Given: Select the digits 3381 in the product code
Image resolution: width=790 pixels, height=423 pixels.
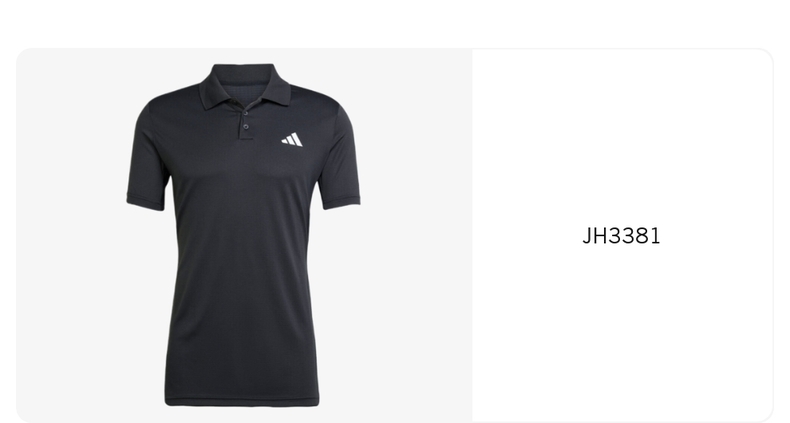Looking at the screenshot, I should point(633,236).
